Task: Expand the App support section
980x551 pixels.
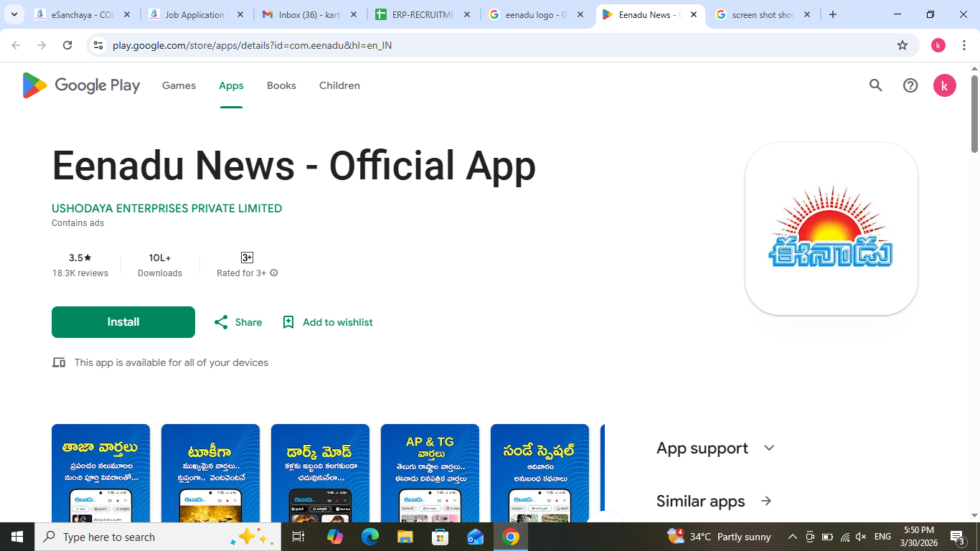Action: tap(769, 448)
